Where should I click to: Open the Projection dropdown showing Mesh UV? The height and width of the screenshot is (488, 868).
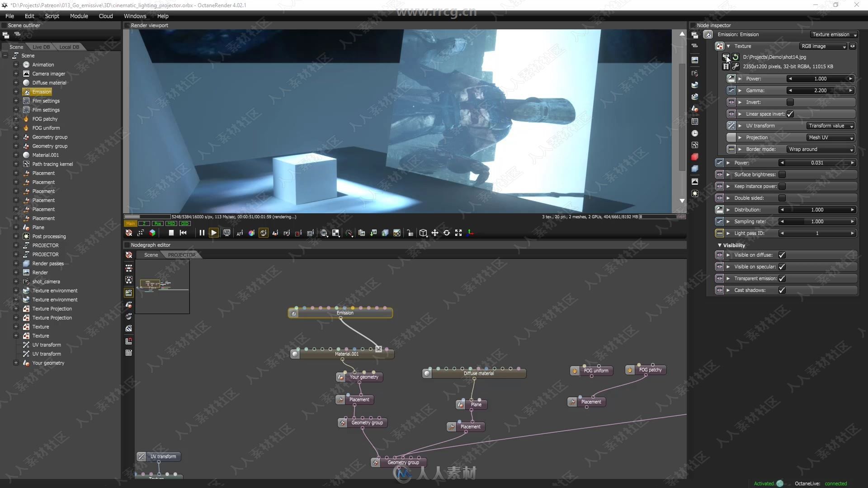[829, 137]
